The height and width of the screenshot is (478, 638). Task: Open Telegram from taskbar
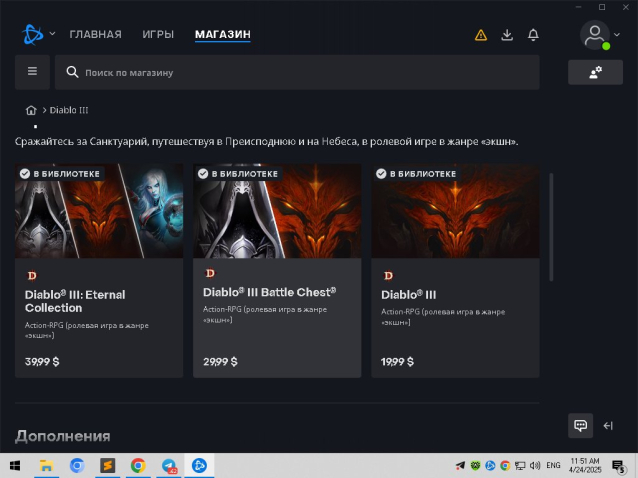pos(169,465)
